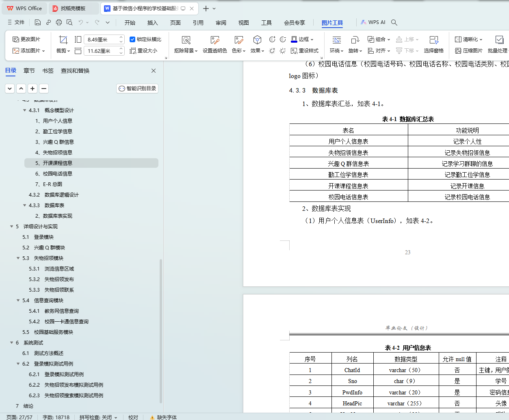Click the 字数: 18718 word count
Image resolution: width=509 pixels, height=420 pixels.
tap(56, 417)
